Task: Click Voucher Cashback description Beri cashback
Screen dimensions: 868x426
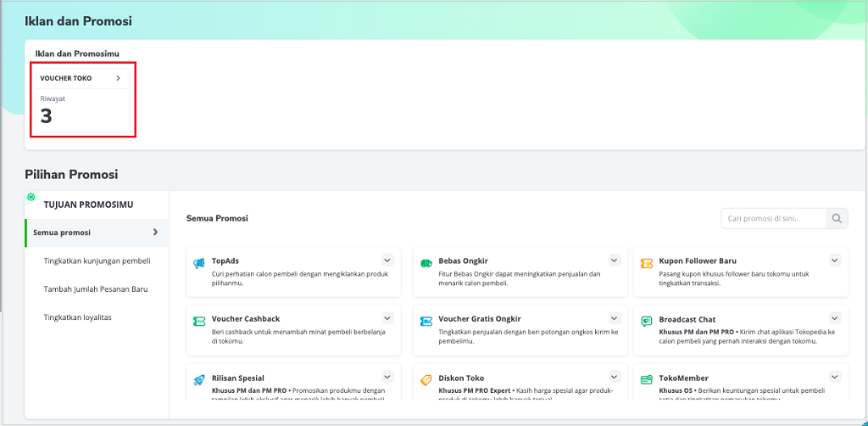Action: tap(298, 336)
